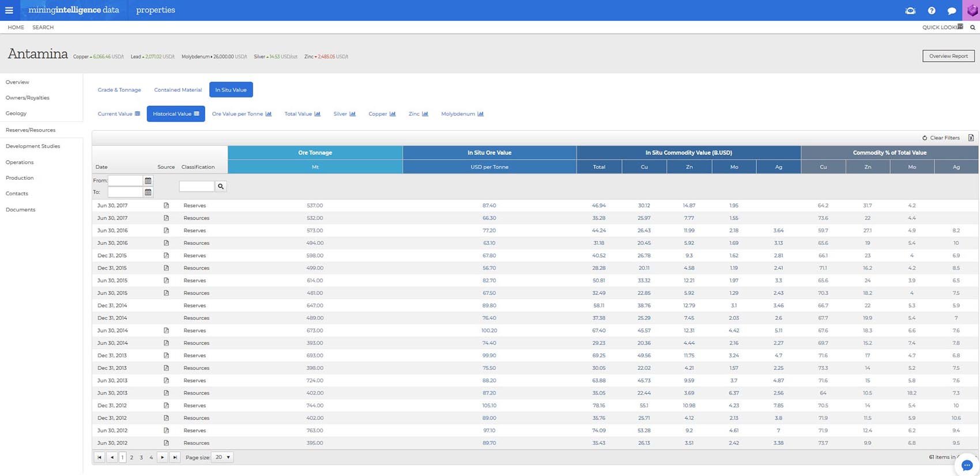
Task: Open Ore Value per Tonne chart tab
Action: tap(242, 114)
